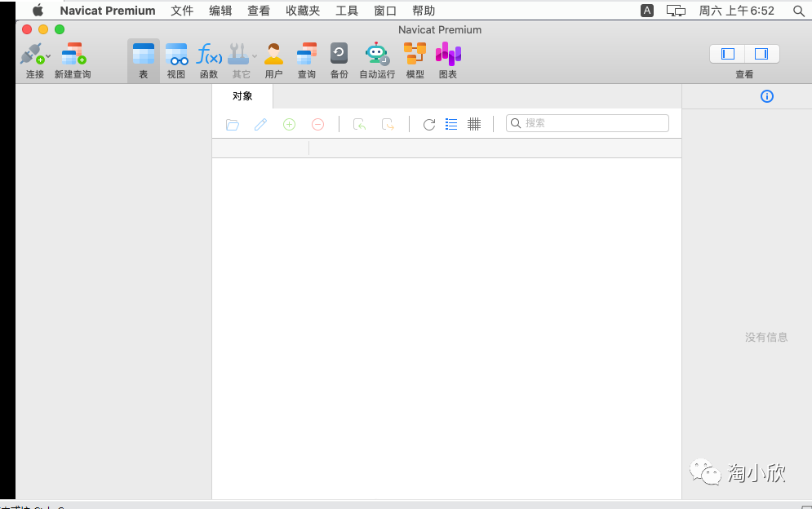Click the red delete table minus icon
812x509 pixels.
[317, 124]
